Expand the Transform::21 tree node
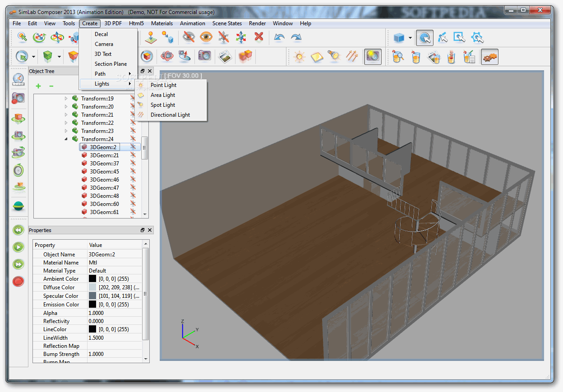 pos(66,114)
